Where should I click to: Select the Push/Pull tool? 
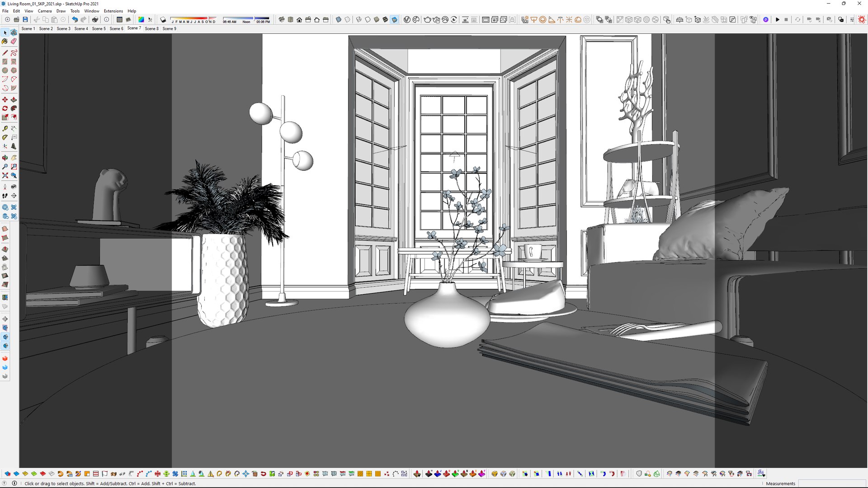click(x=14, y=99)
